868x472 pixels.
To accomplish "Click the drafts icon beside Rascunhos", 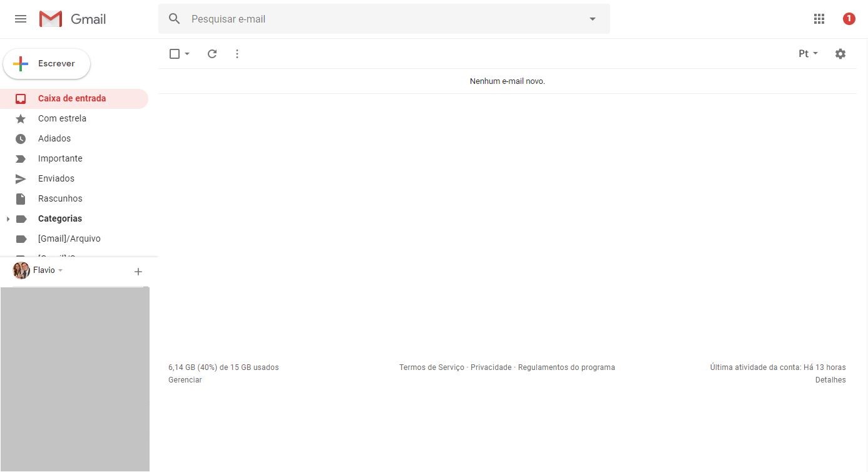I will [21, 198].
